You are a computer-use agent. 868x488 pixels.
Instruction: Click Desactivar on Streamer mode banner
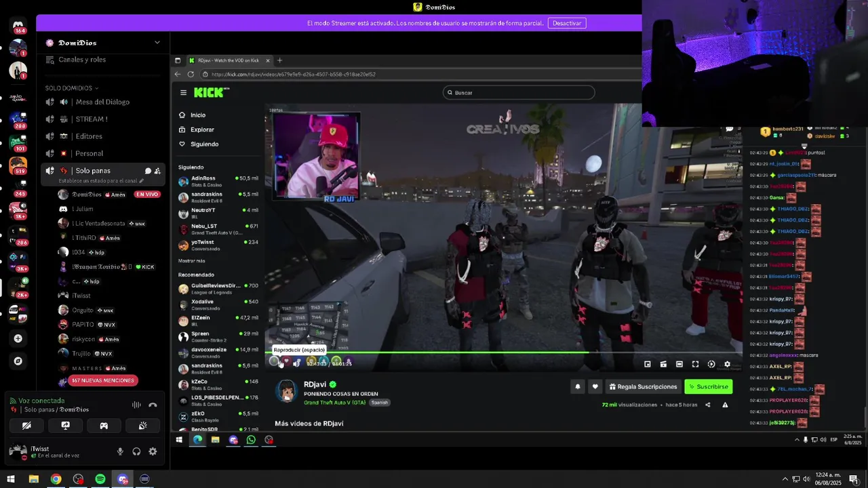[x=567, y=23]
